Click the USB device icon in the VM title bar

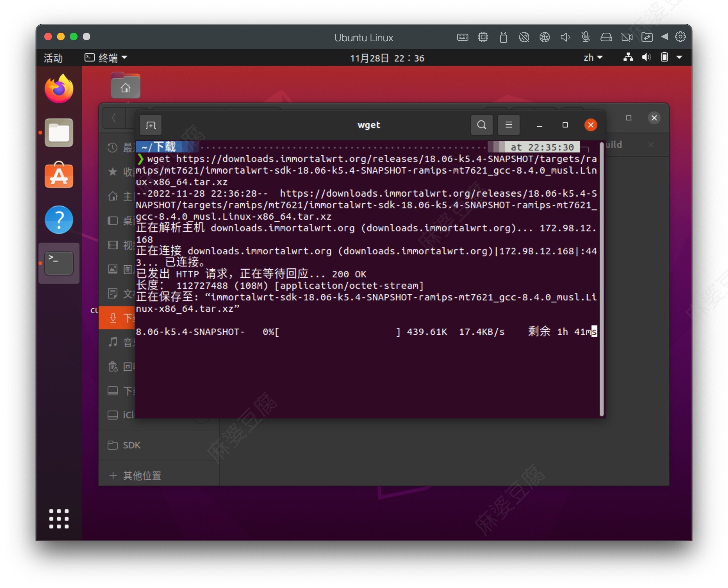pyautogui.click(x=504, y=37)
